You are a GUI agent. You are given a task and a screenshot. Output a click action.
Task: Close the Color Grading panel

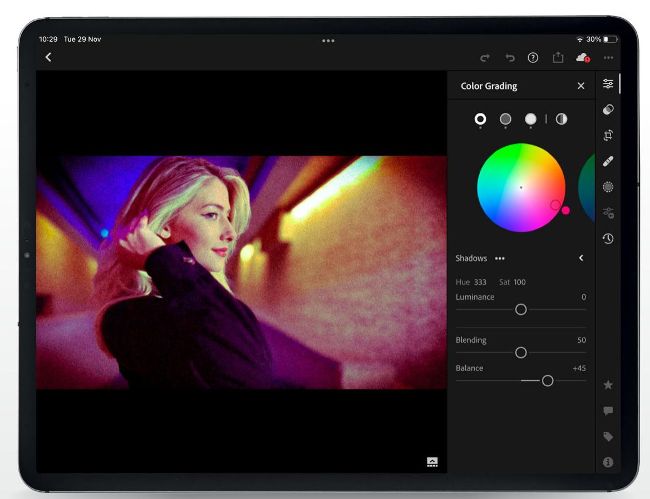[581, 86]
